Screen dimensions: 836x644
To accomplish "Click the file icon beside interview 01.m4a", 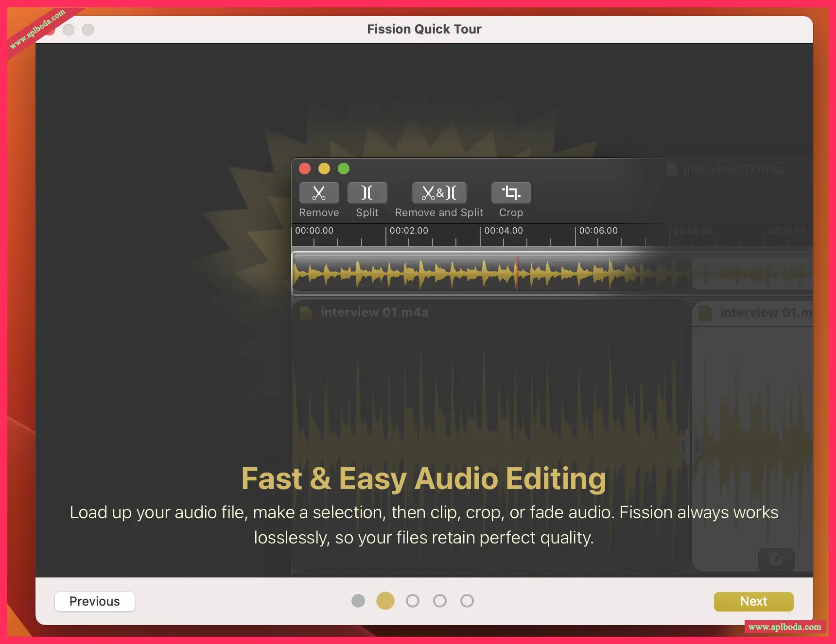I will pyautogui.click(x=306, y=313).
